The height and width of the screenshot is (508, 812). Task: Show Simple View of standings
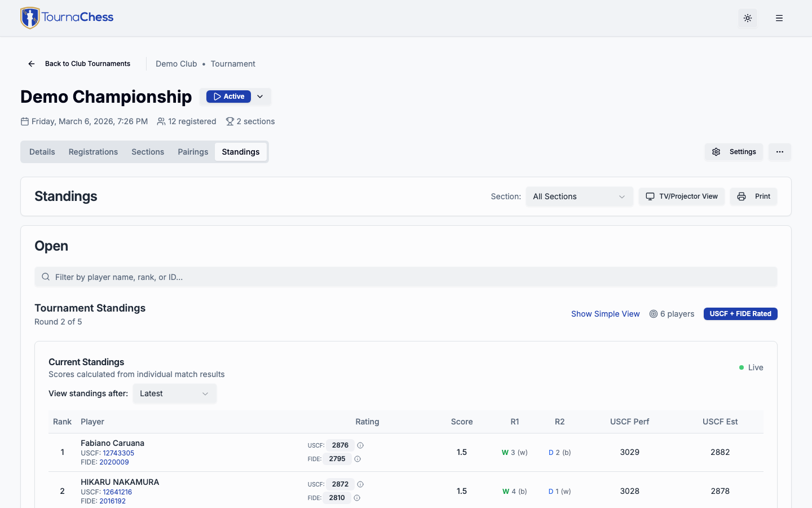[605, 314]
